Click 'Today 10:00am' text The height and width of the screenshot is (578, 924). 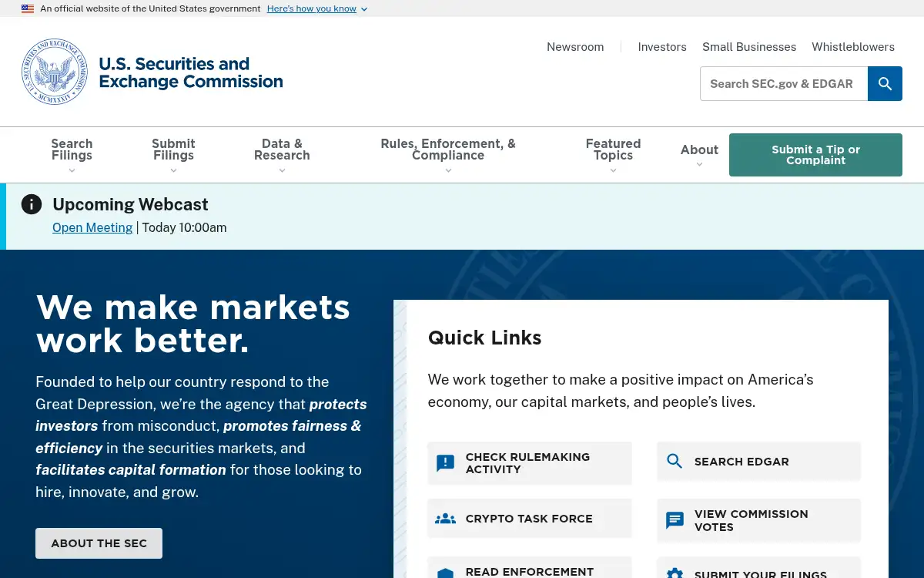click(185, 227)
